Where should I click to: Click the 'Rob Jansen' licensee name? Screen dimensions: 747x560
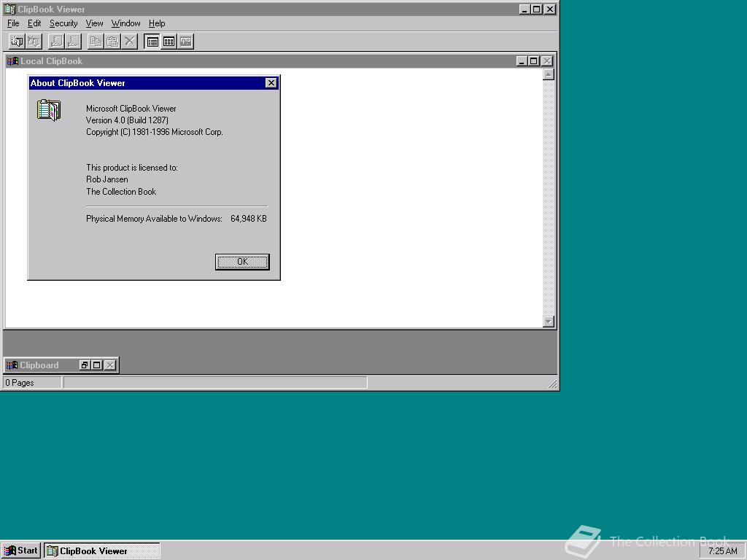pos(107,179)
